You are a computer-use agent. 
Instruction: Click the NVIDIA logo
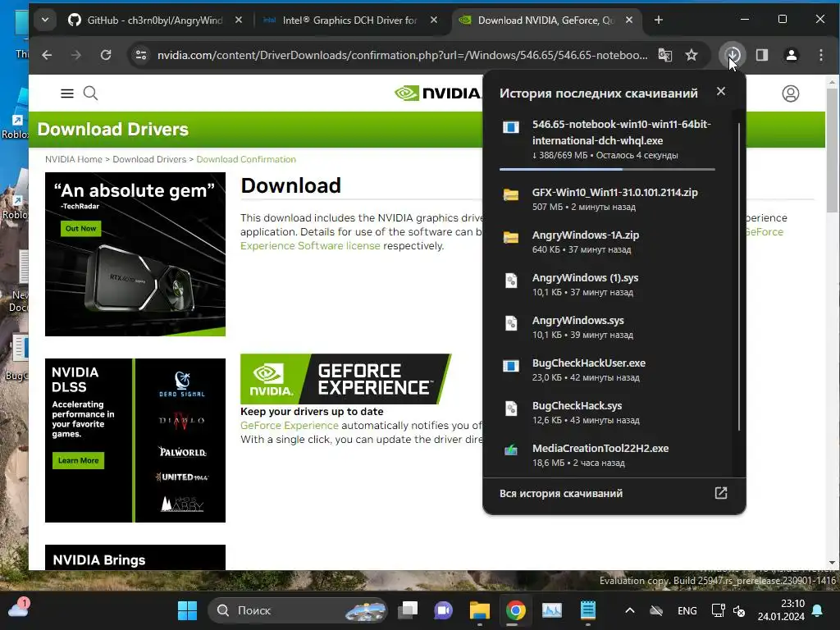438,94
